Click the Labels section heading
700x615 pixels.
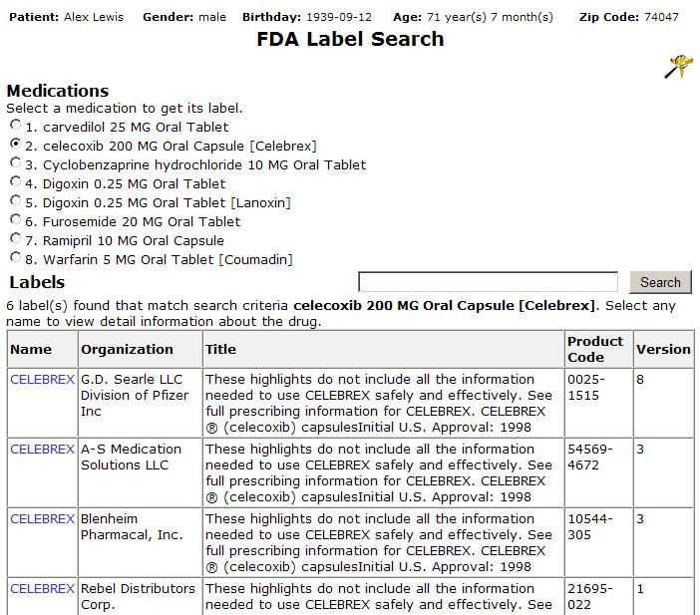[37, 282]
